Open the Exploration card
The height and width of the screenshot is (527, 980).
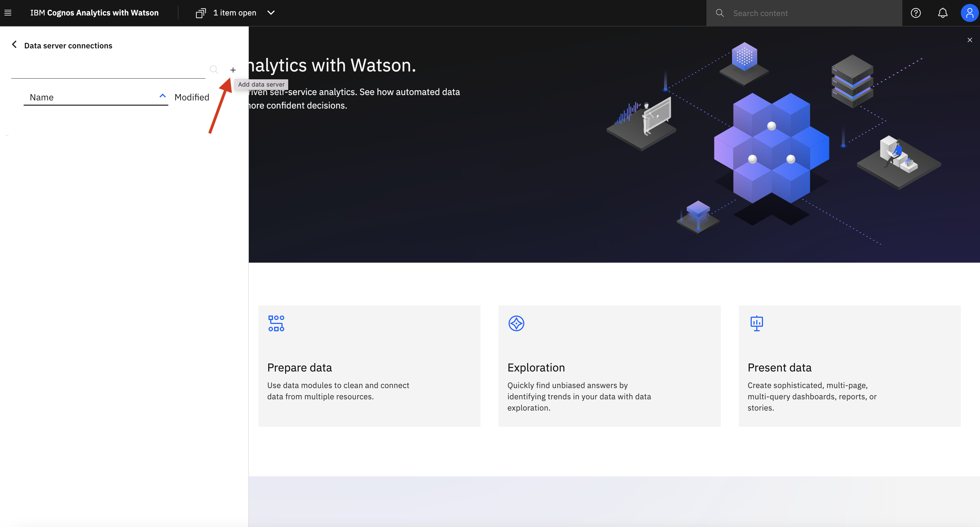coord(609,366)
